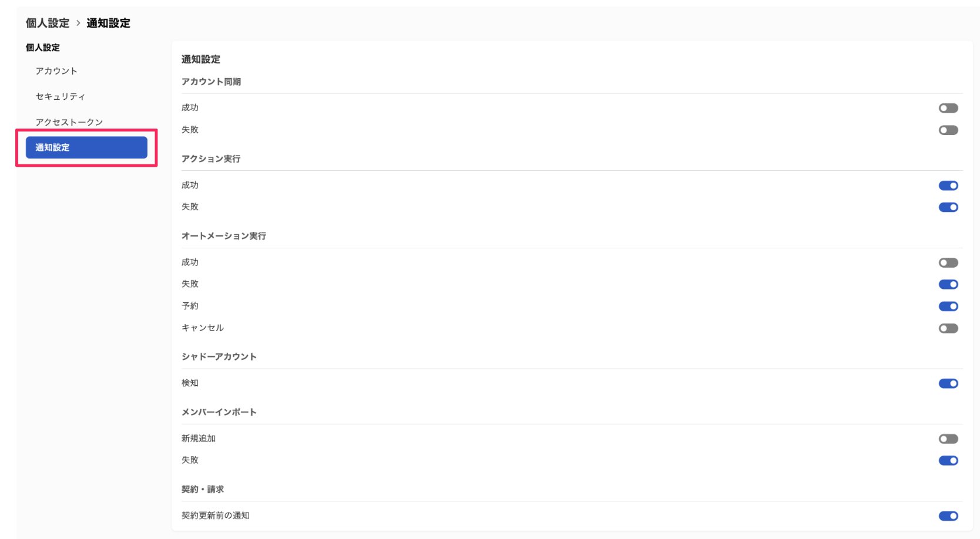Enable success notifications for アカウント同期
980x539 pixels.
948,107
